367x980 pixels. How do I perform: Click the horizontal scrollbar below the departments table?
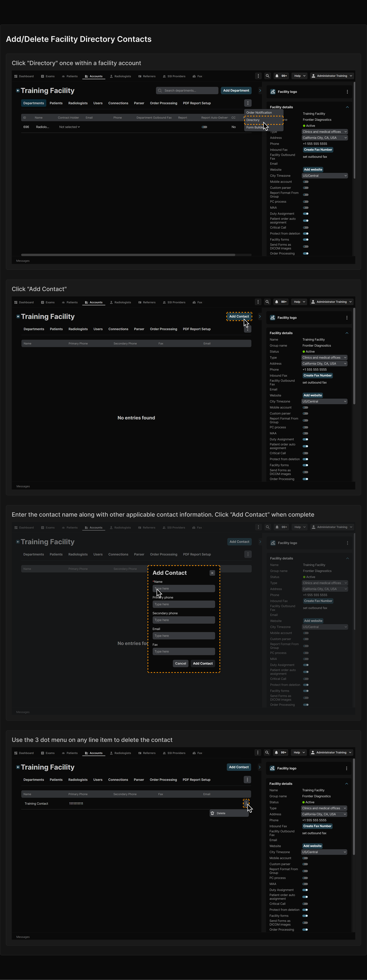click(x=128, y=255)
